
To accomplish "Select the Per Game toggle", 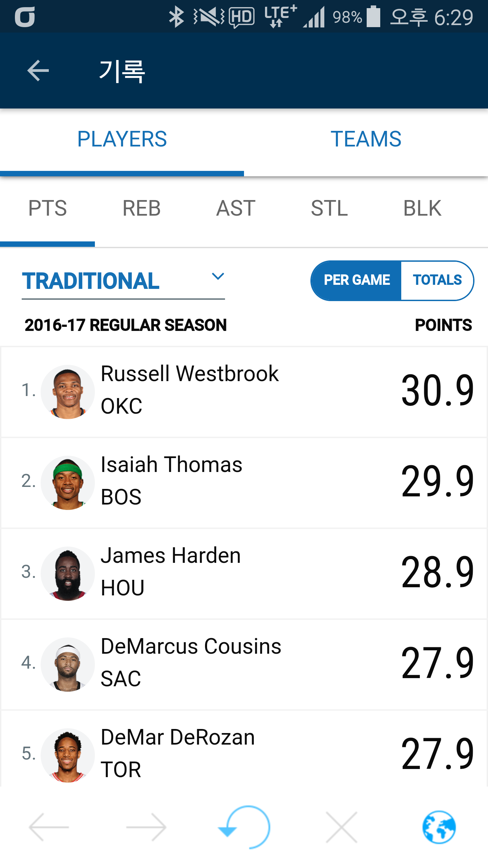I will (x=357, y=280).
